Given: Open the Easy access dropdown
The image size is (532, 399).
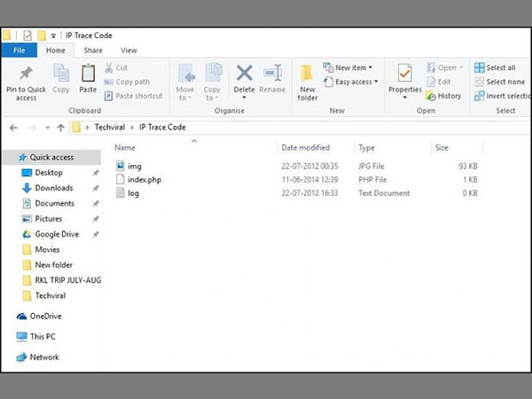Looking at the screenshot, I should (351, 82).
